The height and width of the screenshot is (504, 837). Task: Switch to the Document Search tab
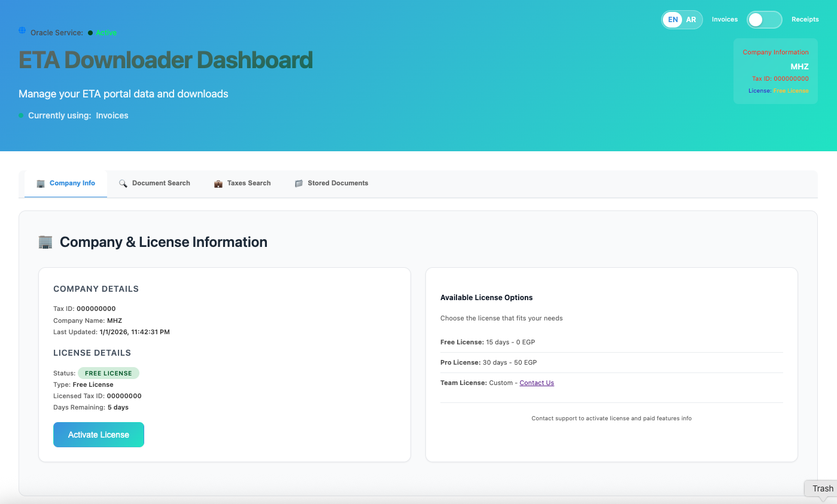(x=160, y=183)
